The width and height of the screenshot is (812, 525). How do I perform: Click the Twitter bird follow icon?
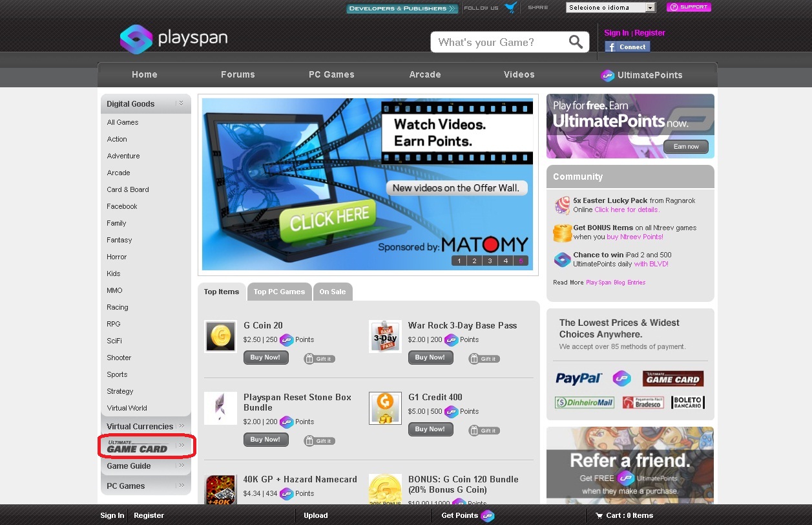(x=511, y=8)
